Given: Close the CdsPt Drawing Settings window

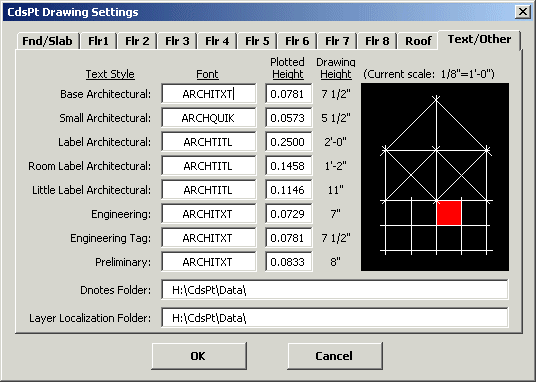Looking at the screenshot, I should [x=523, y=12].
